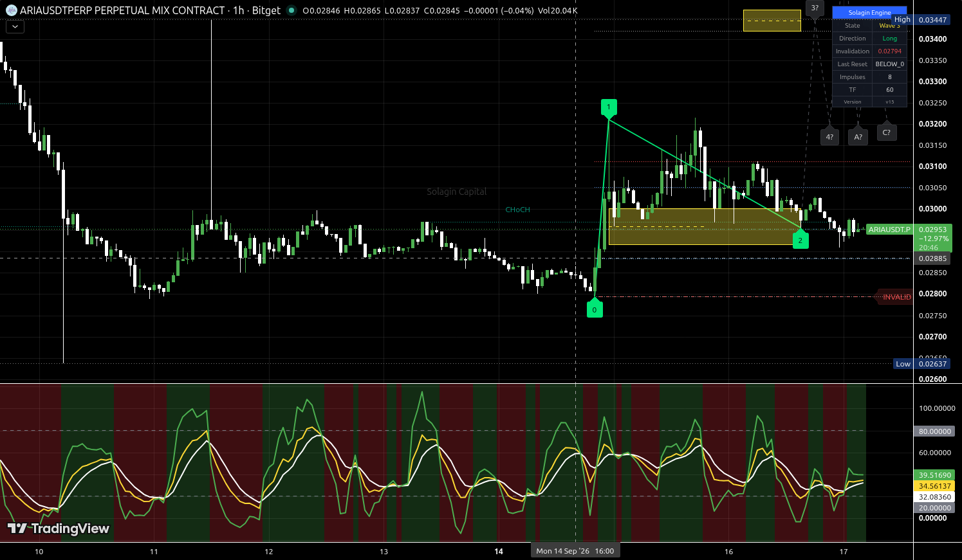
Task: Click the red INVALID level label
Action: 896,297
